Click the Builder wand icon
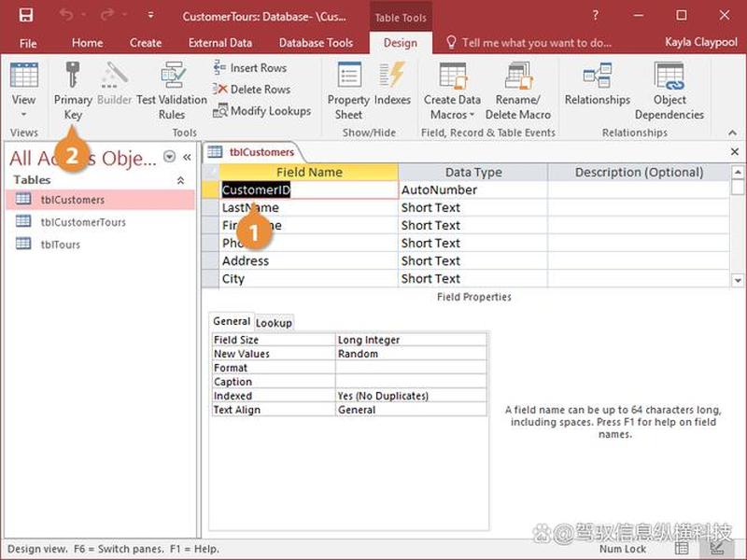This screenshot has height=560, width=747. pyautogui.click(x=114, y=75)
